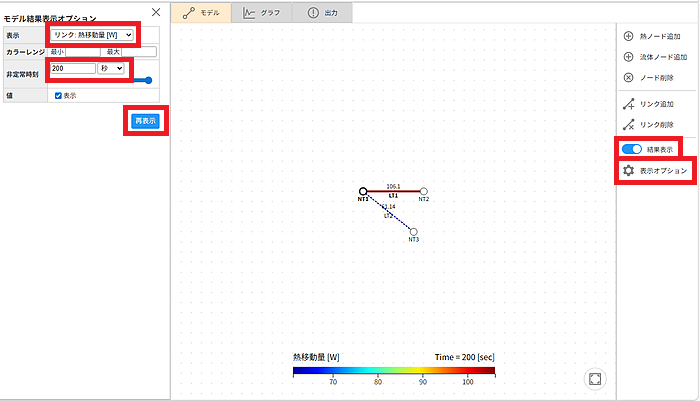Toggle the 結果表示 switch
700x401 pixels.
point(631,149)
